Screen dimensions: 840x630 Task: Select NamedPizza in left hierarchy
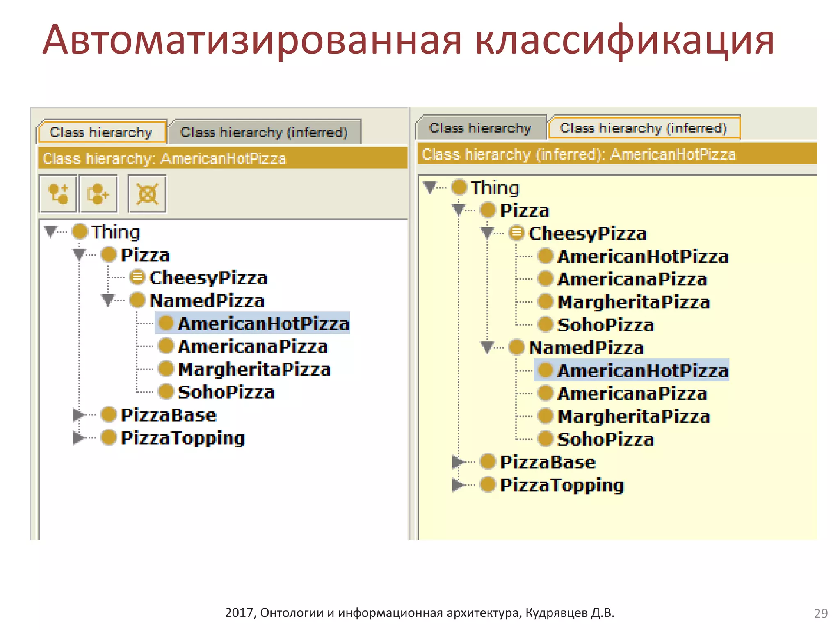coord(207,301)
